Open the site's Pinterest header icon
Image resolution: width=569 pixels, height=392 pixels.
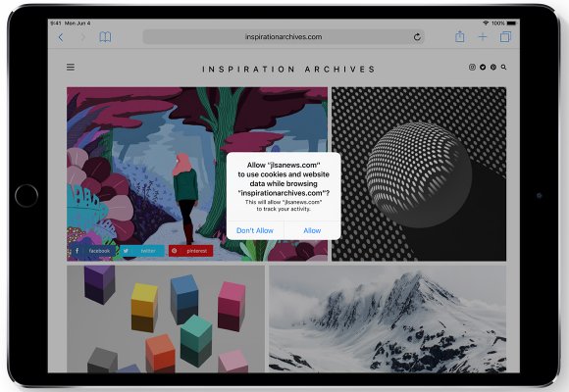click(x=493, y=67)
